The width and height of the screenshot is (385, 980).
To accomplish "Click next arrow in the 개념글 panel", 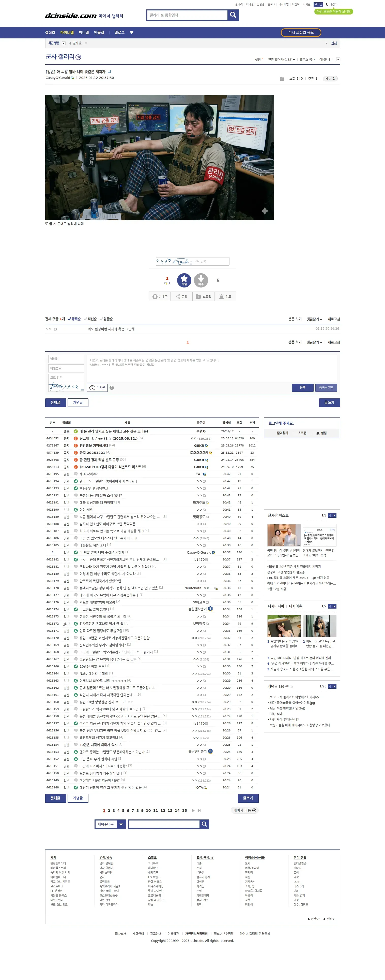I will [x=334, y=686].
